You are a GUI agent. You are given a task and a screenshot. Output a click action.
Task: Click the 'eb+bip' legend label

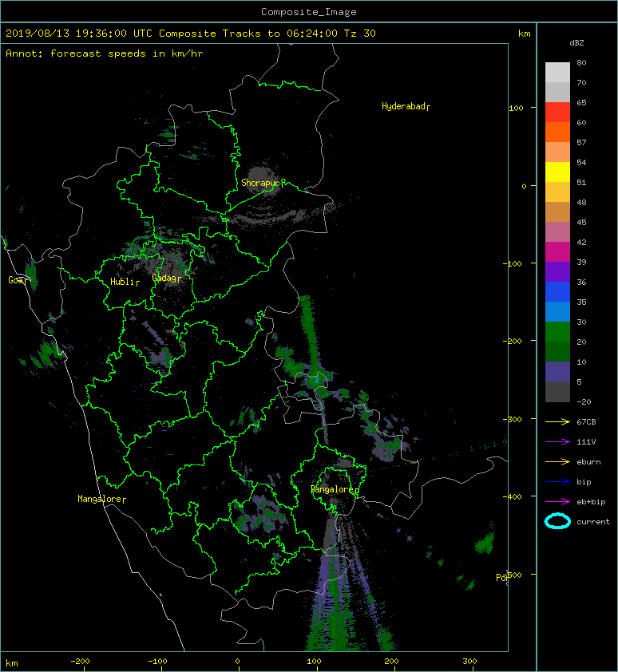(592, 502)
